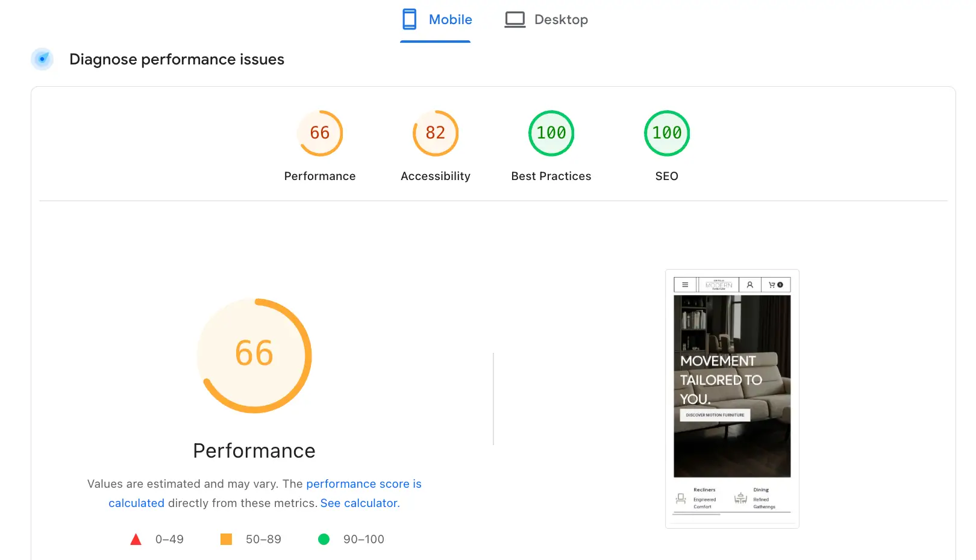Click the Modern logo in the preview header
Viewport: 976px width, 560px height.
click(x=719, y=285)
